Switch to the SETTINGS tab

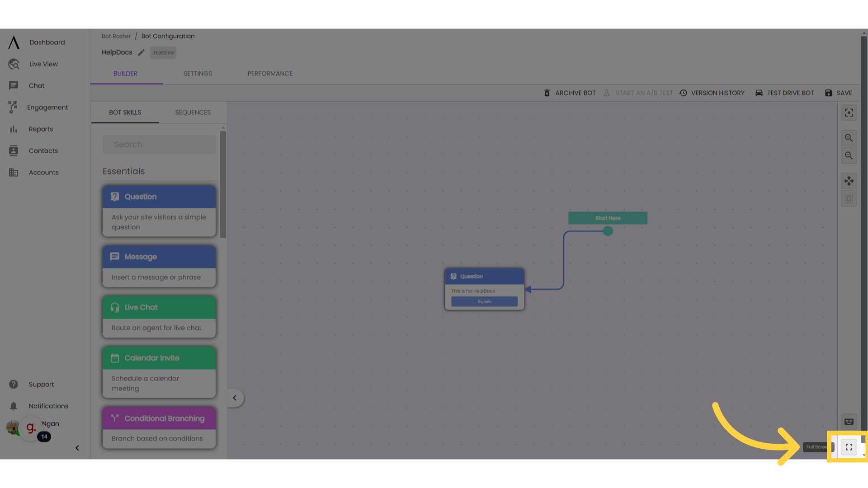coord(198,73)
